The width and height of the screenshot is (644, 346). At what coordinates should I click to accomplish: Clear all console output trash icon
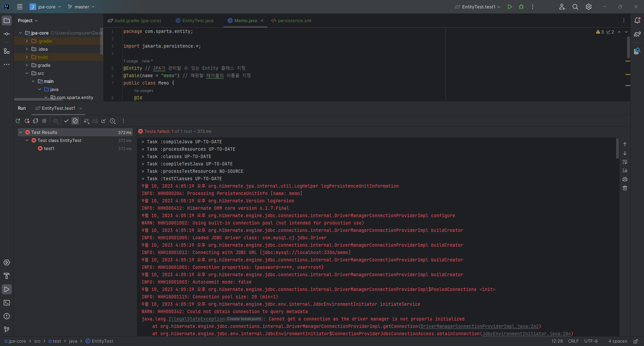click(625, 188)
